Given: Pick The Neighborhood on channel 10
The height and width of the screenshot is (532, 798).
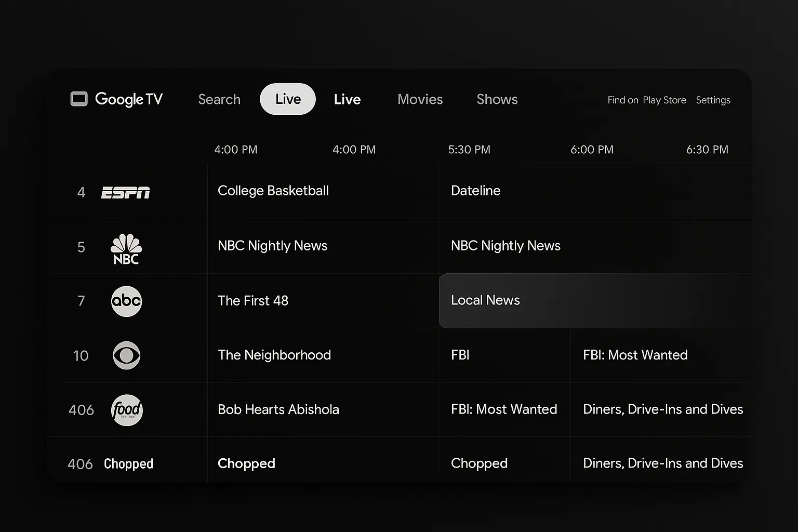Looking at the screenshot, I should click(x=274, y=355).
